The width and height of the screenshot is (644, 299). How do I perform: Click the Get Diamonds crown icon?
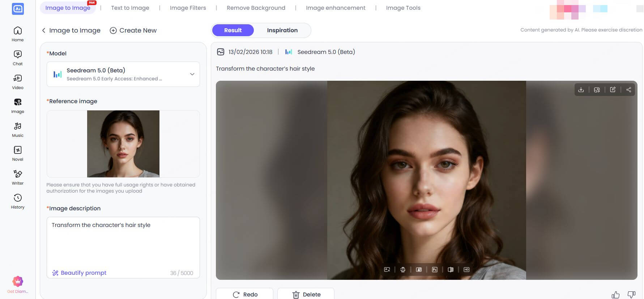point(17,281)
